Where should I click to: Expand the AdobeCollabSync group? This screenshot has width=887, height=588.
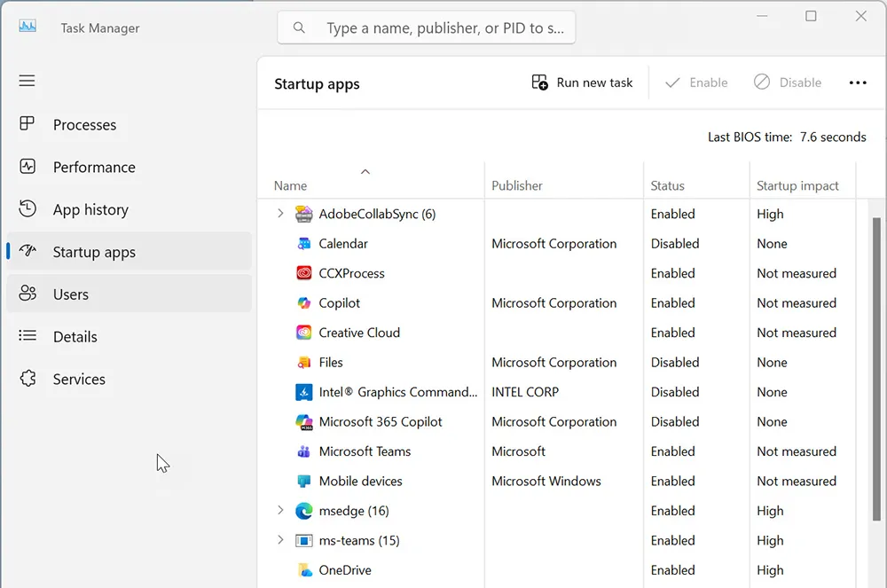tap(280, 214)
